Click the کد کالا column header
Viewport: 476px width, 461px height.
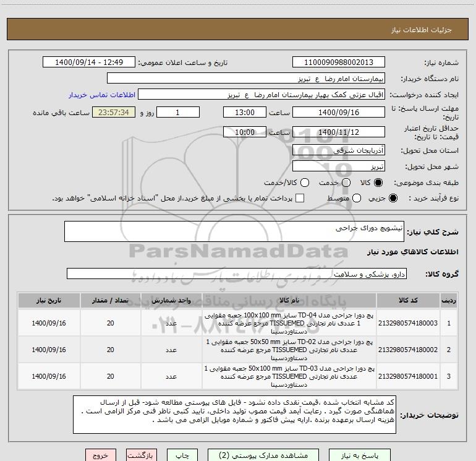coord(408,301)
